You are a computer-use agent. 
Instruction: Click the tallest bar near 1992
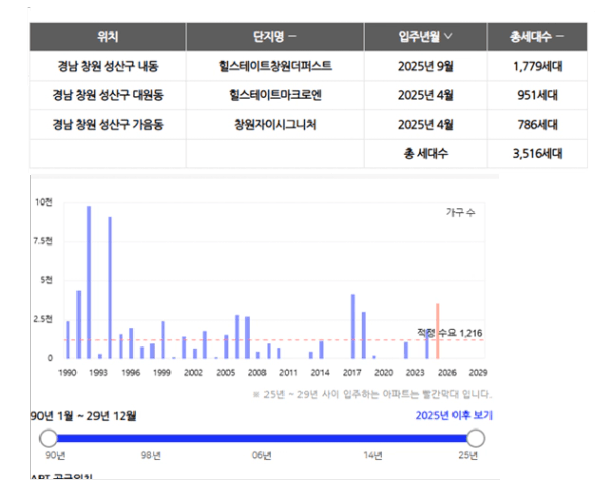[89, 282]
